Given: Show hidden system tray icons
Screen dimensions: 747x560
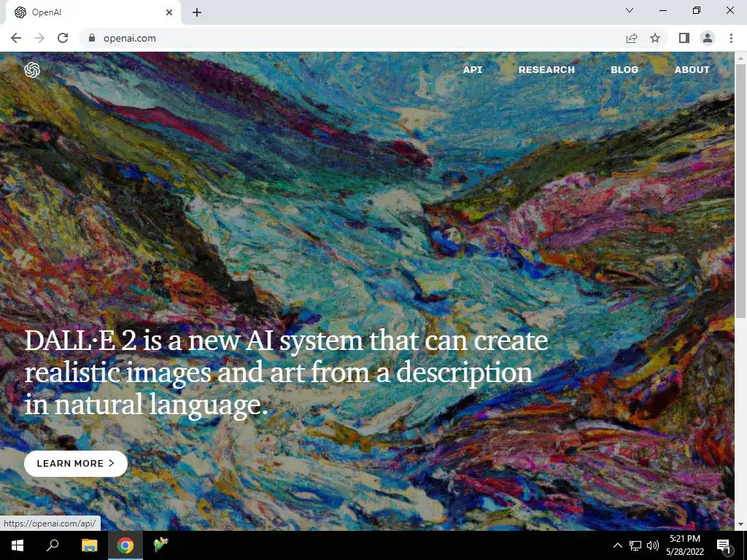Looking at the screenshot, I should [617, 545].
